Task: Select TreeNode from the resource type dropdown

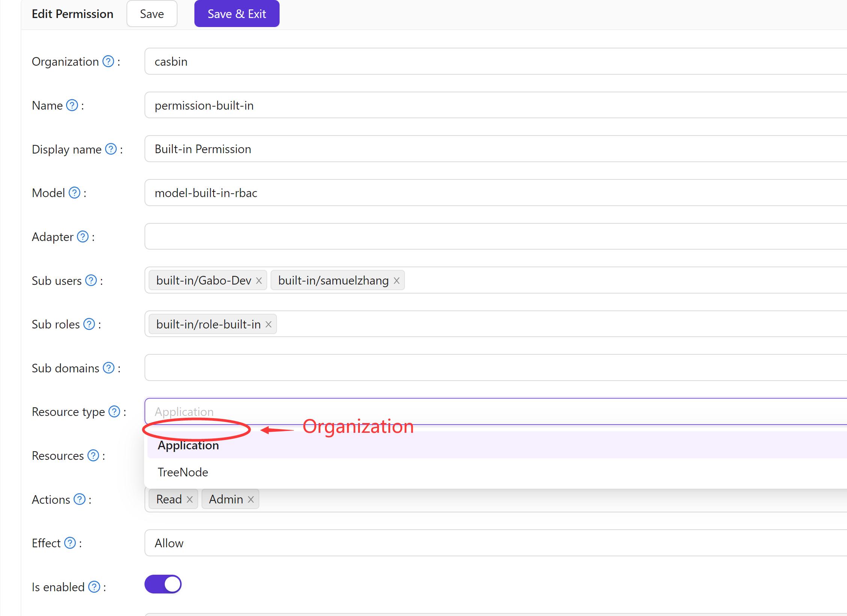Action: tap(183, 472)
